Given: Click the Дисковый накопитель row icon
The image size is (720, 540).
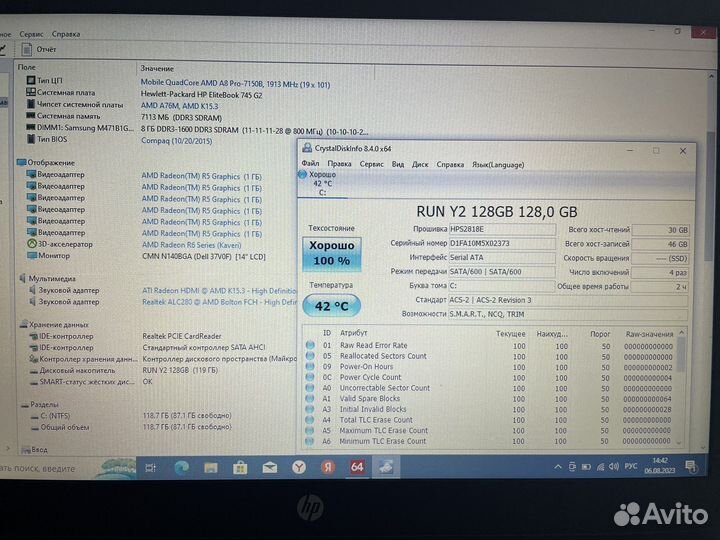Looking at the screenshot, I should coord(34,371).
